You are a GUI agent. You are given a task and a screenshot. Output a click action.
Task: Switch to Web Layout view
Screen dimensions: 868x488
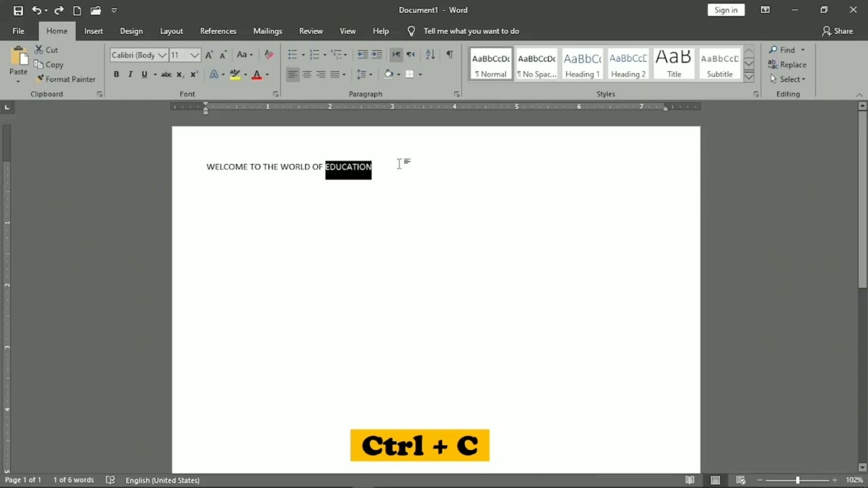point(741,480)
